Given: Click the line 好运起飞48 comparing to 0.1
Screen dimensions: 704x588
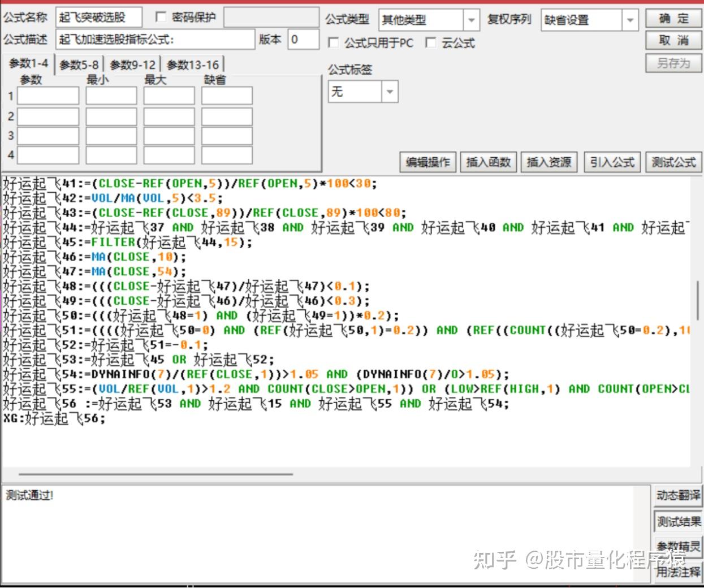Looking at the screenshot, I should point(187,286).
